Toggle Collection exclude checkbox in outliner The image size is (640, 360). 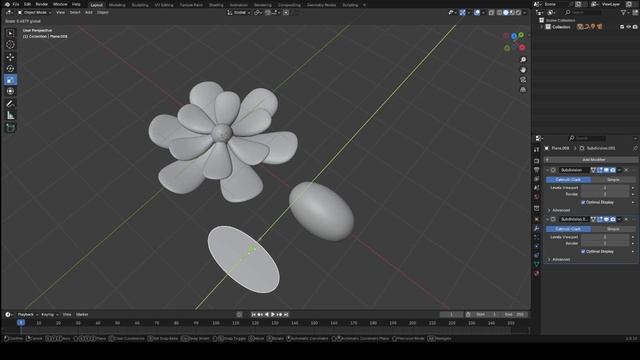pyautogui.click(x=622, y=27)
